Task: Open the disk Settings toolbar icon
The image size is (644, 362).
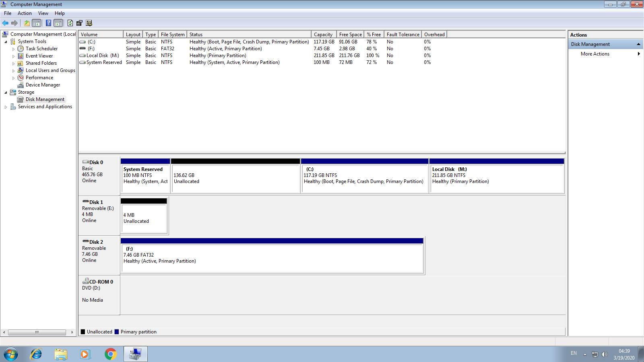Action: point(89,23)
